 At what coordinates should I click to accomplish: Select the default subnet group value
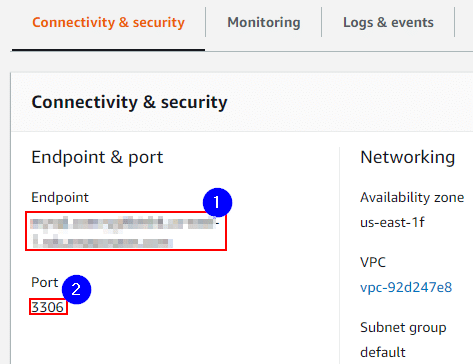point(383,352)
